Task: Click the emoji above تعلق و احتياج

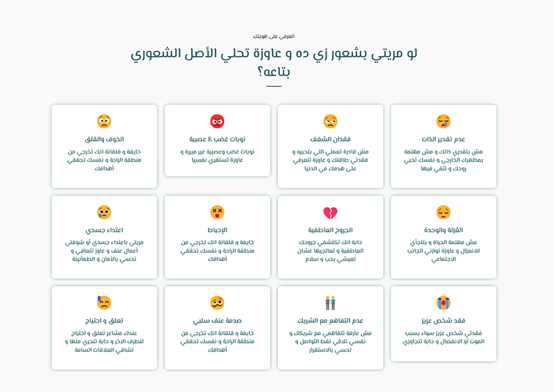Action: (104, 303)
